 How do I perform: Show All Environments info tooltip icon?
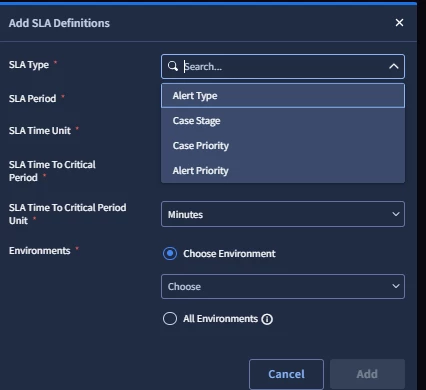(267, 319)
